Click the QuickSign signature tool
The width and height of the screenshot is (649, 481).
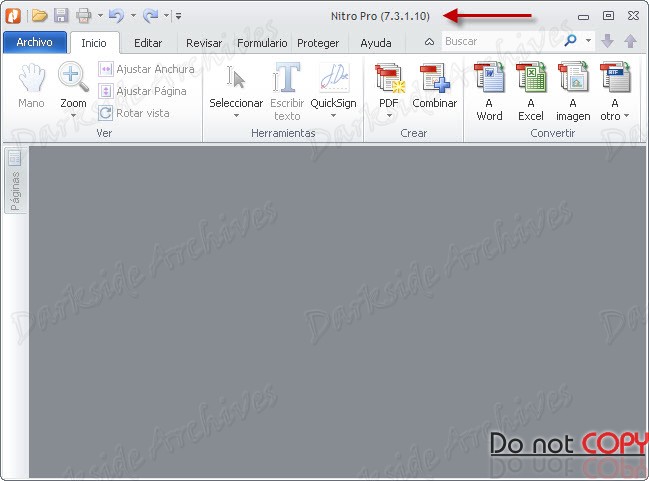pos(334,85)
